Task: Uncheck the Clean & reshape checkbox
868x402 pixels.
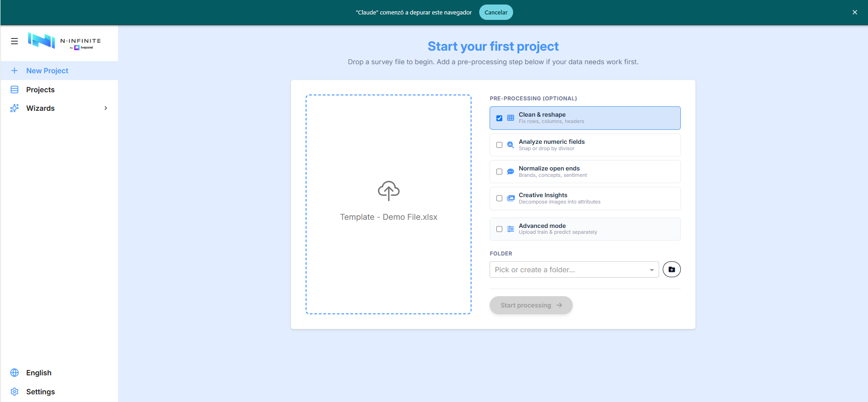Action: tap(499, 118)
